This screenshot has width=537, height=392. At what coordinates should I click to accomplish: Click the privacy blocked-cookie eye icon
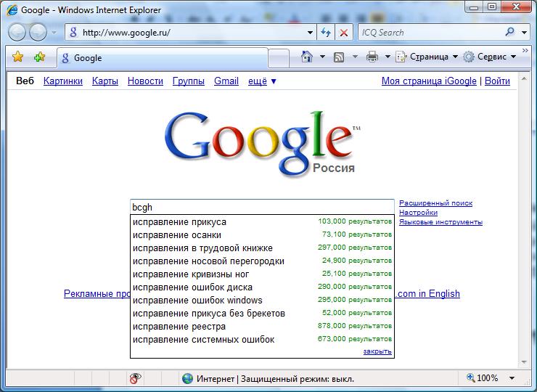coord(135,379)
